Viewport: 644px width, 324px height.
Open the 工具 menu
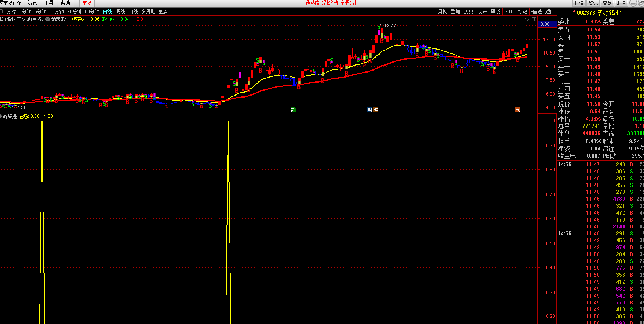49,3
